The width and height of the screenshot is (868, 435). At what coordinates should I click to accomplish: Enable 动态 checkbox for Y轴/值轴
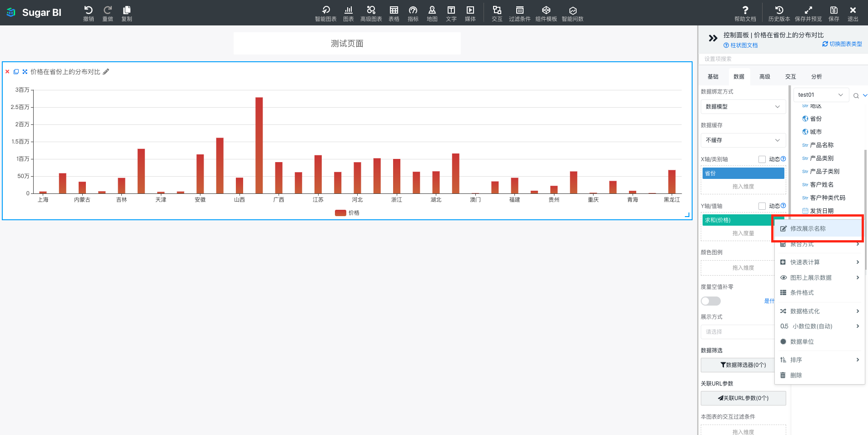pyautogui.click(x=762, y=206)
